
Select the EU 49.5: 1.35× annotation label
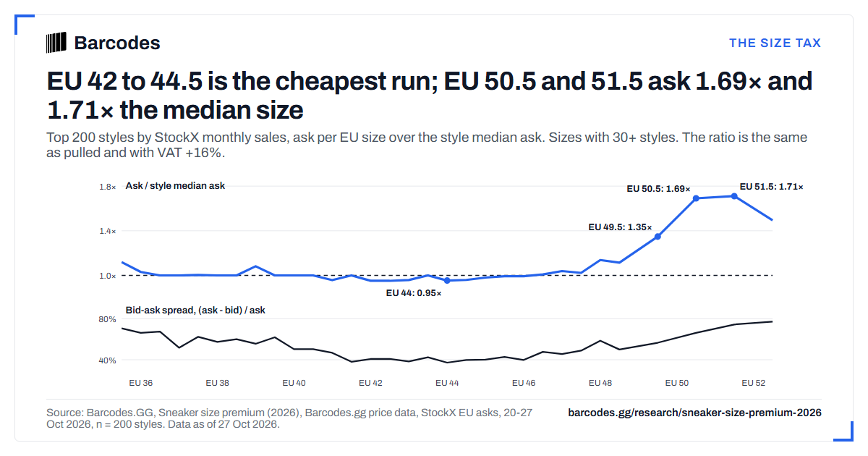[x=620, y=227]
